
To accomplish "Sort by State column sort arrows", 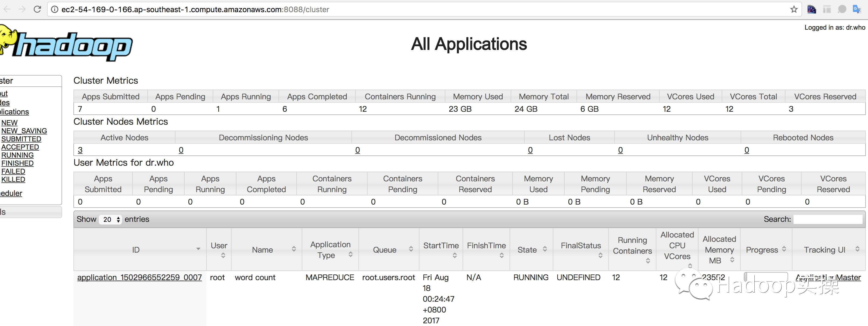I will [x=545, y=249].
